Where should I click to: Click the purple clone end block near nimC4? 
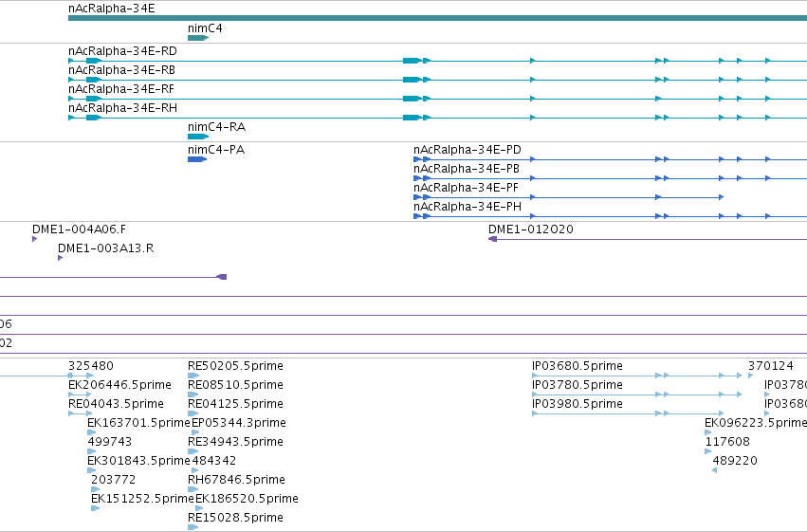pos(222,277)
